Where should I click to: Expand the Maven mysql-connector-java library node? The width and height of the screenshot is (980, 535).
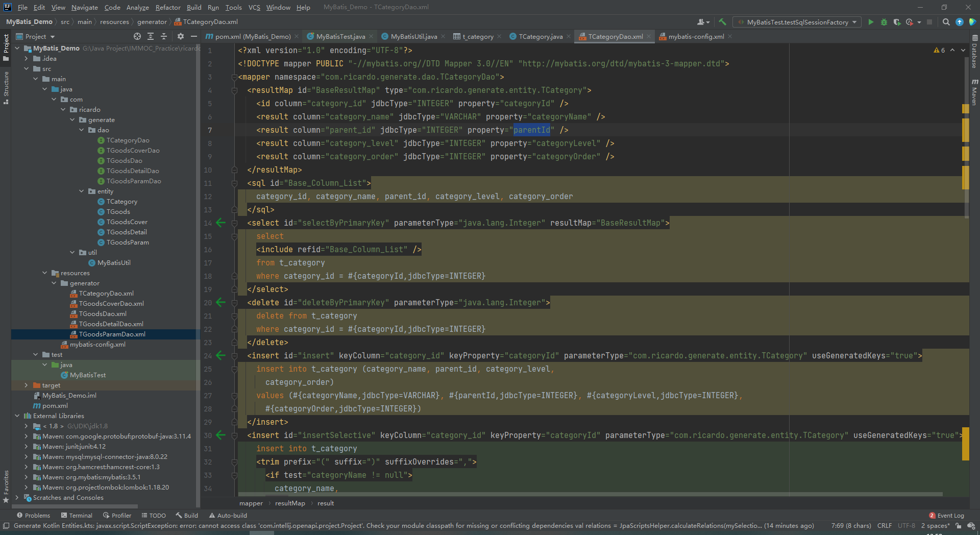(x=27, y=457)
